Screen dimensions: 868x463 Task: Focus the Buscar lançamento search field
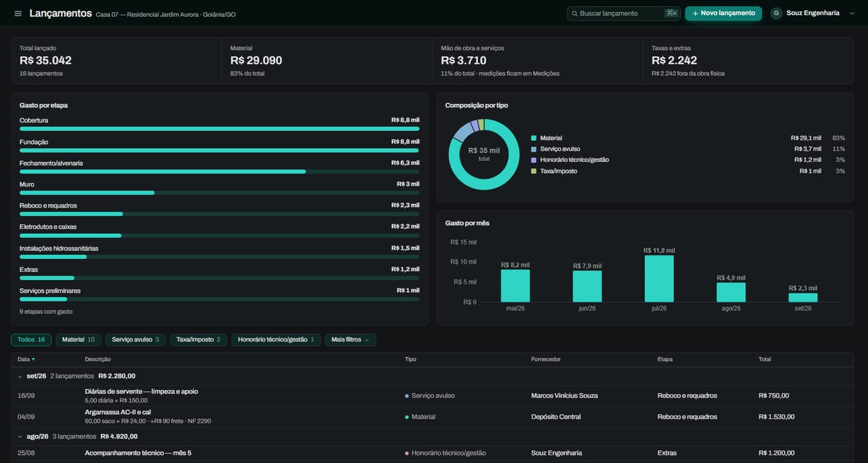point(624,14)
